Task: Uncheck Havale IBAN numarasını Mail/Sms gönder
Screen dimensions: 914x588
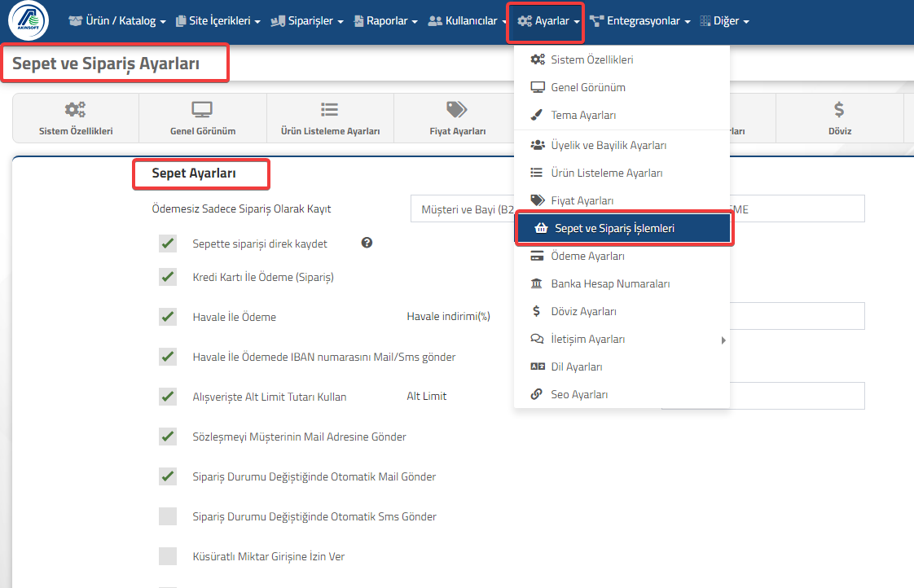Action: 168,357
